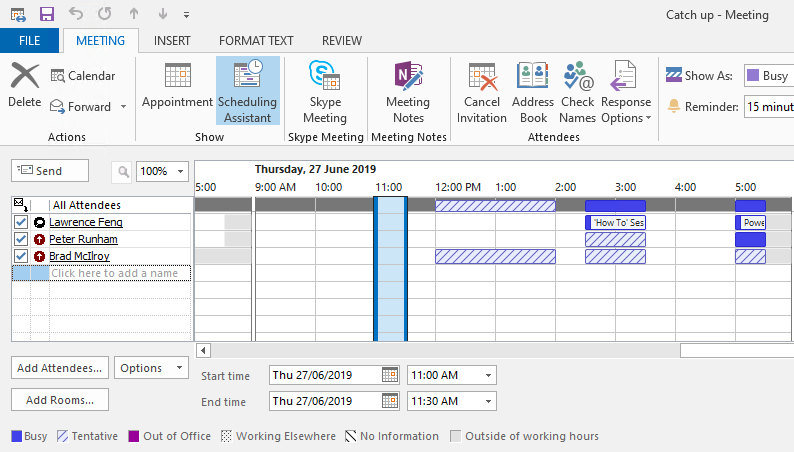Uncheck Peter Runham attendee checkbox
The height and width of the screenshot is (452, 794).
tap(21, 239)
